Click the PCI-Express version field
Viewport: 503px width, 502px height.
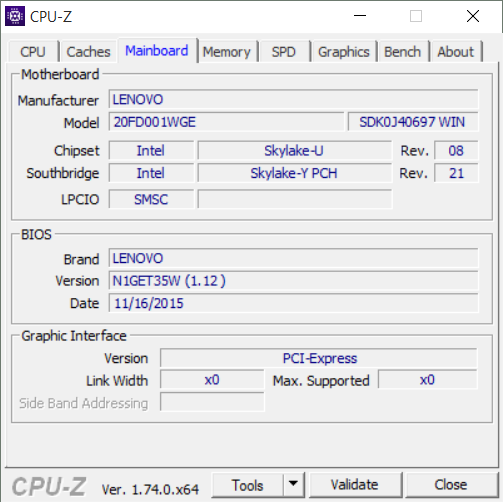[x=319, y=358]
